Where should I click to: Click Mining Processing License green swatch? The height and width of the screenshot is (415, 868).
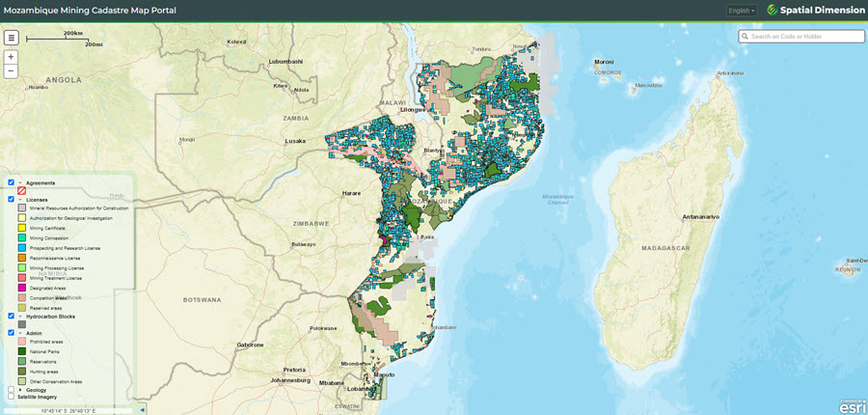coord(21,267)
